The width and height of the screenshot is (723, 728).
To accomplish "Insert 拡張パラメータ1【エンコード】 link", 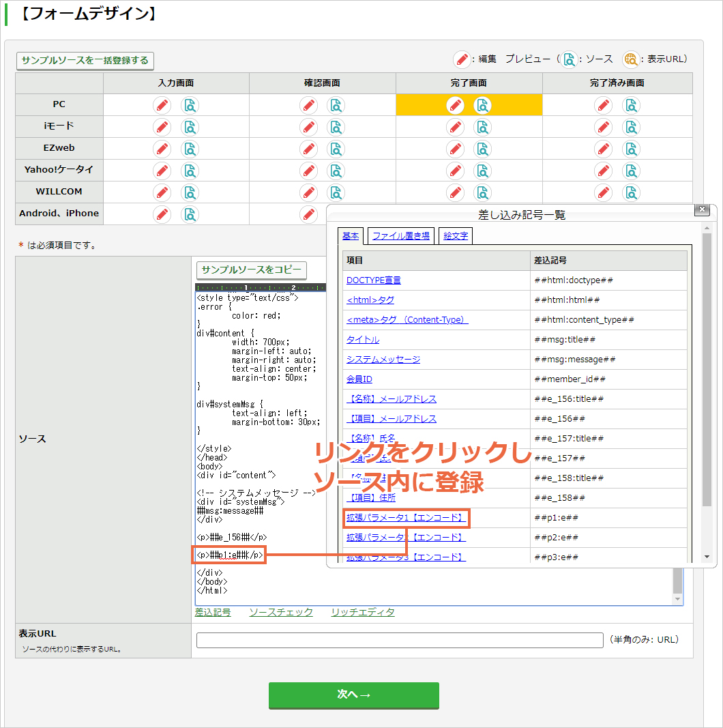I will pos(406,518).
